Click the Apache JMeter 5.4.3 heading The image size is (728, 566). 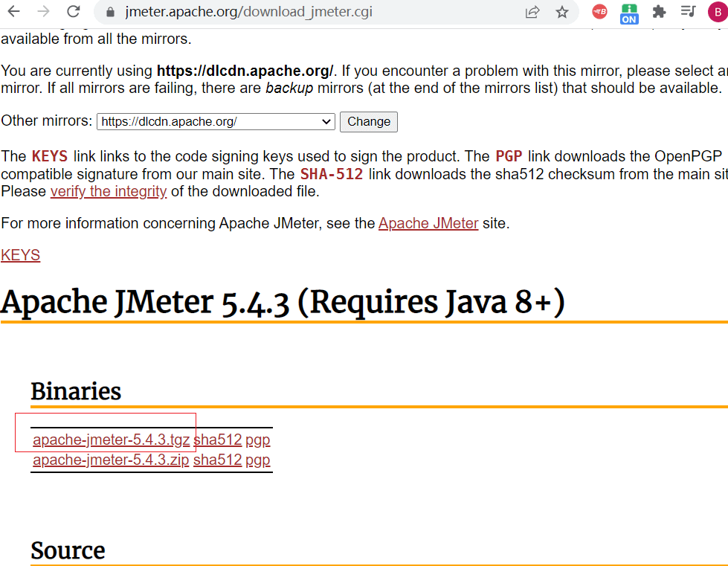tap(283, 302)
